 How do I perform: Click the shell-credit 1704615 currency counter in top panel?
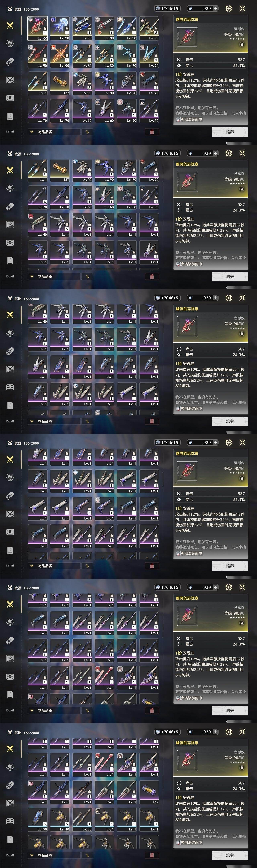[167, 8]
